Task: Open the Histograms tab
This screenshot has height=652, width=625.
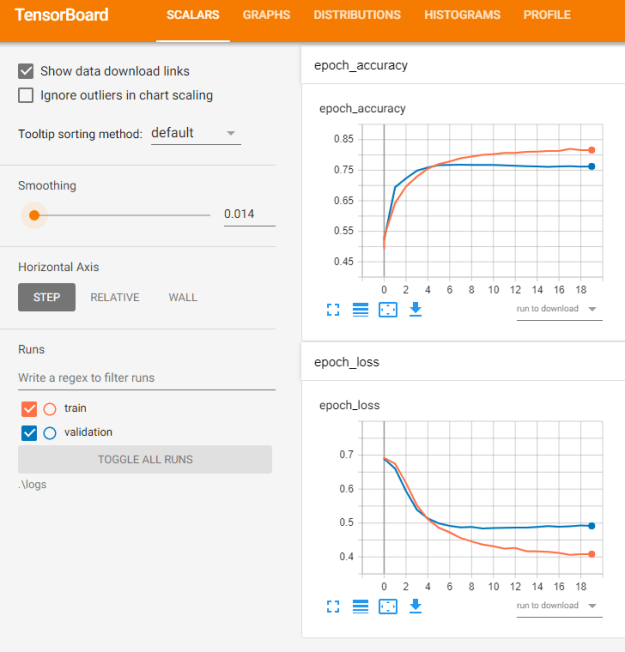Action: tap(461, 16)
